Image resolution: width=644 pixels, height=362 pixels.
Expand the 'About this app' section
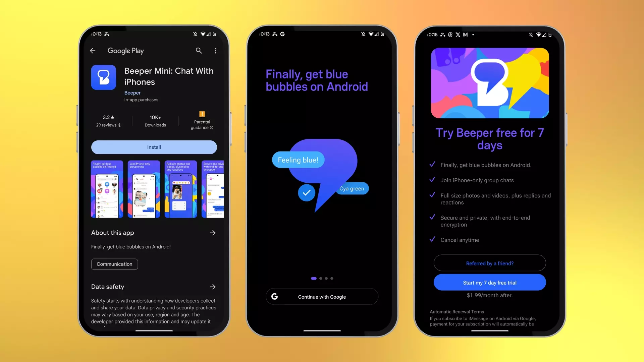[212, 233]
